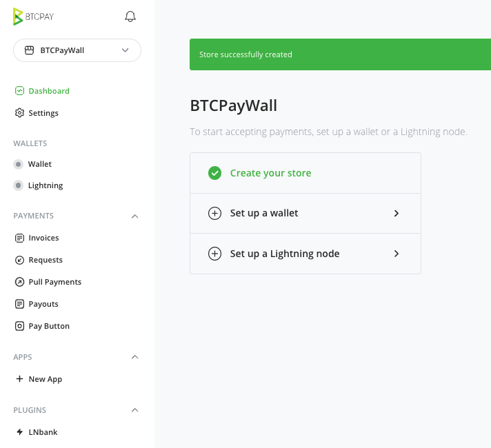491x448 pixels.
Task: Collapse the Payments section
Action: point(134,216)
